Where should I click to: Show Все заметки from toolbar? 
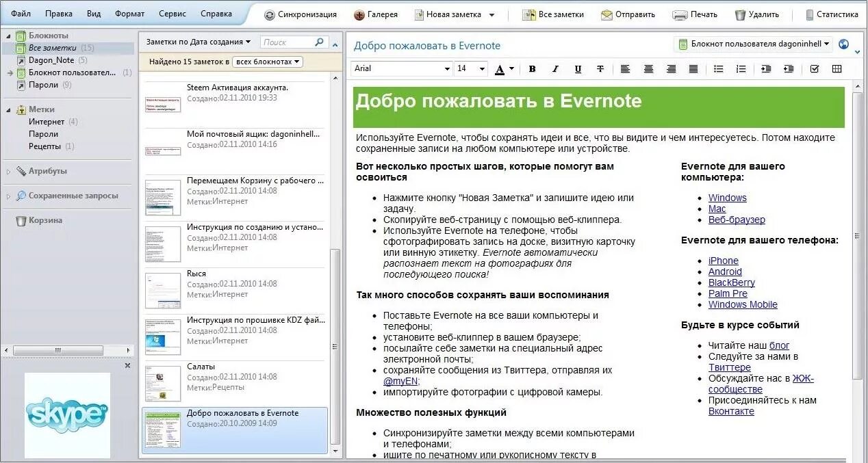553,14
